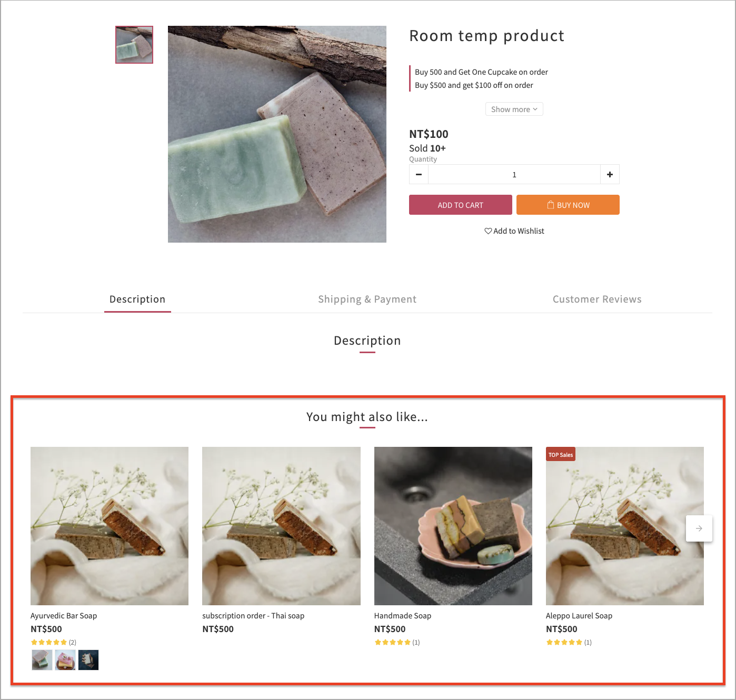Viewport: 736px width, 700px height.
Task: Switch to Shipping & Payment tab
Action: [x=367, y=299]
